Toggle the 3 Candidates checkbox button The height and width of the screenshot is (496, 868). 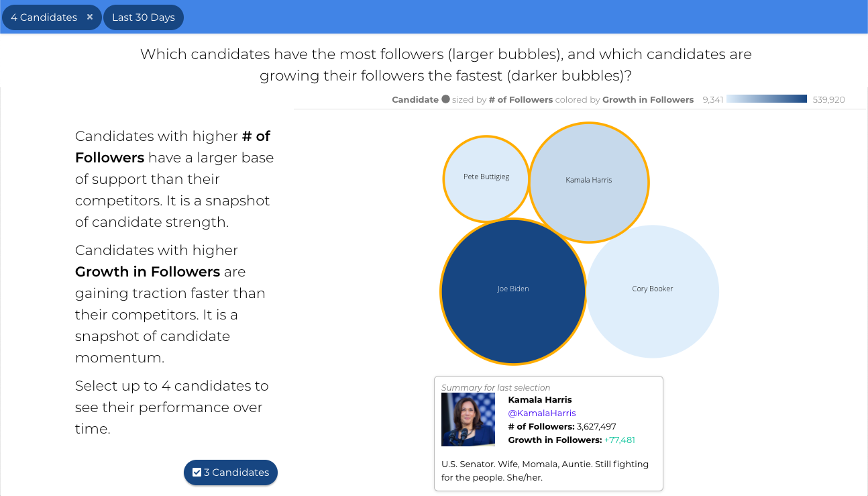[231, 473]
